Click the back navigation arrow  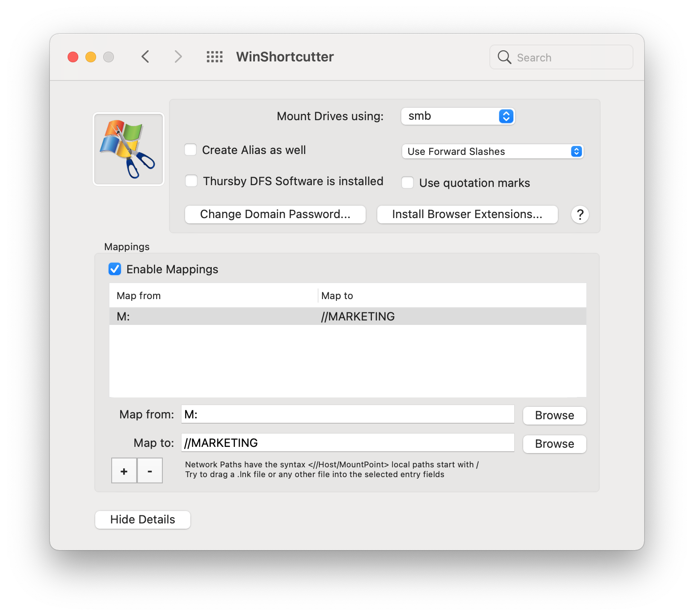[145, 57]
